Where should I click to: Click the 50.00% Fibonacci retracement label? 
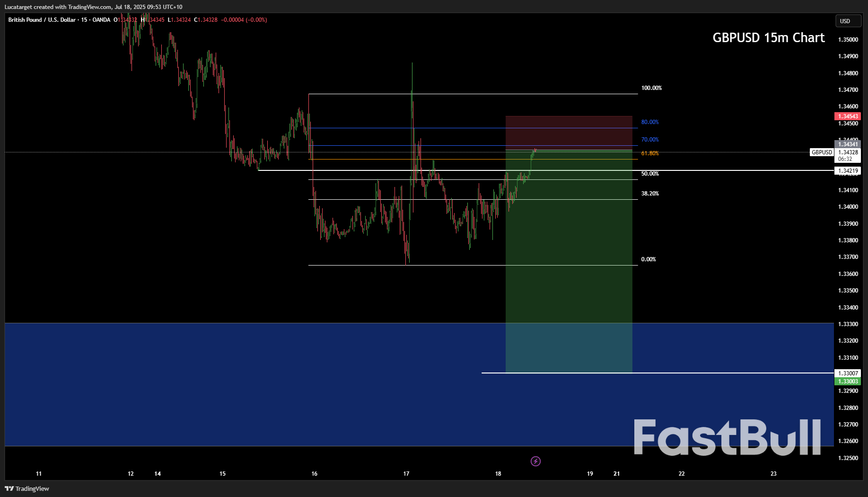(x=650, y=173)
